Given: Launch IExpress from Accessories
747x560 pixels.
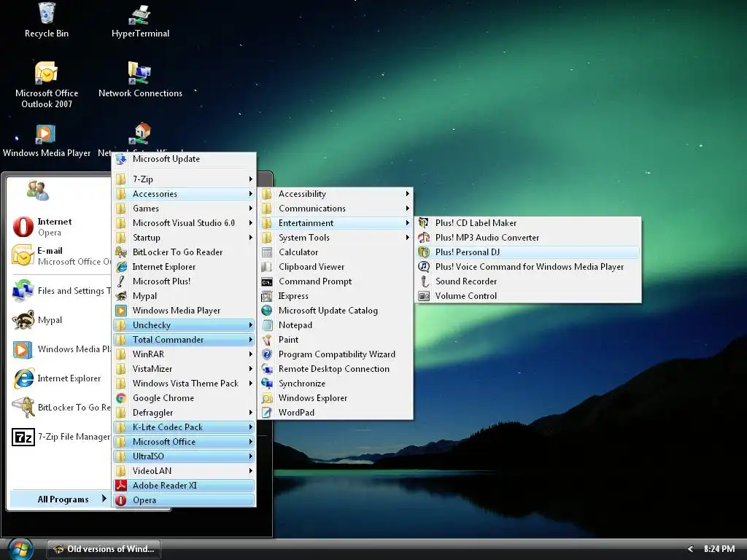Looking at the screenshot, I should tap(336, 296).
